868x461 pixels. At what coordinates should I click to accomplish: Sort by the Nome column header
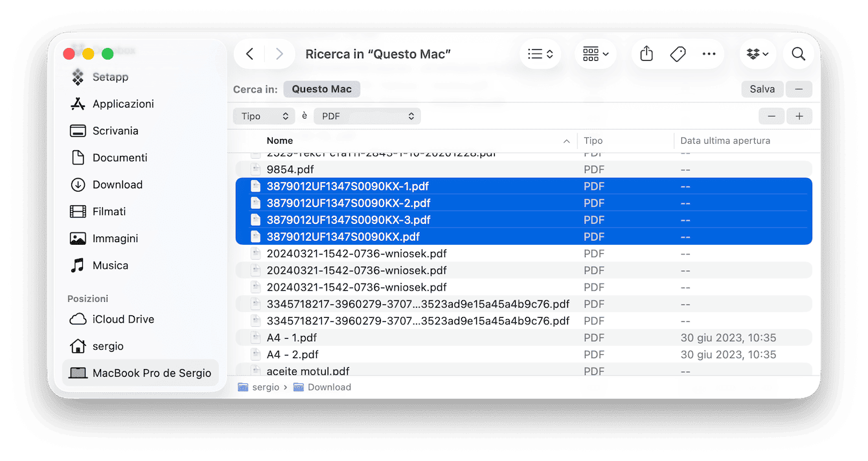(280, 141)
